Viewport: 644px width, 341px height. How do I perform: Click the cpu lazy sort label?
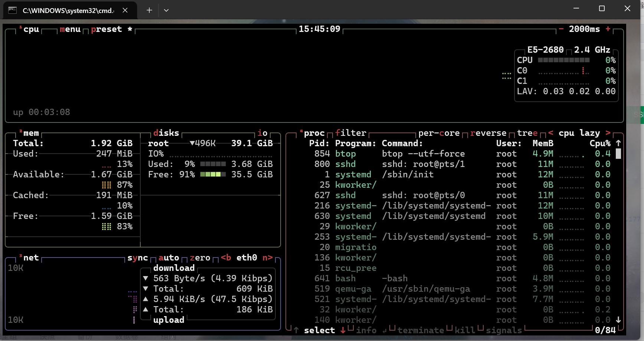[x=579, y=133]
